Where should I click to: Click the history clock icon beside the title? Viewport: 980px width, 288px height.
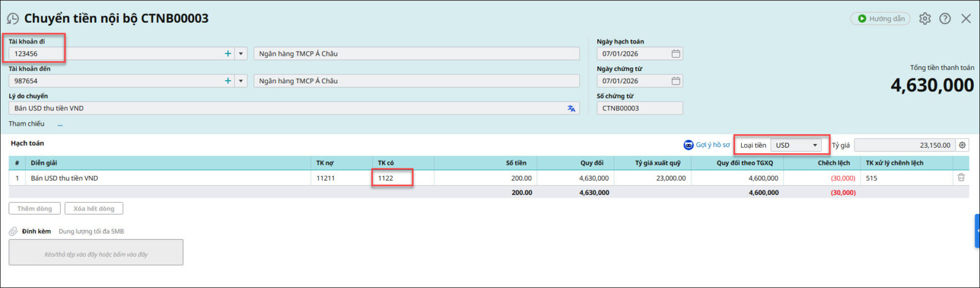click(x=13, y=19)
